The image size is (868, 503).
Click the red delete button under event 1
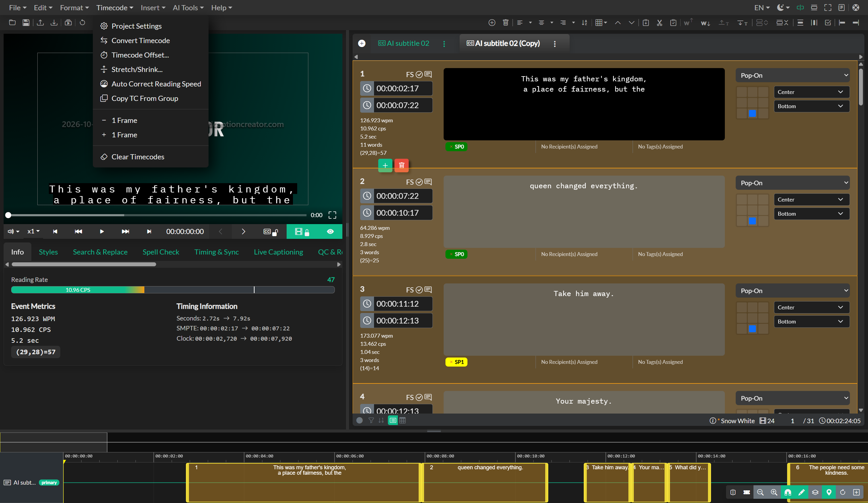(x=401, y=165)
